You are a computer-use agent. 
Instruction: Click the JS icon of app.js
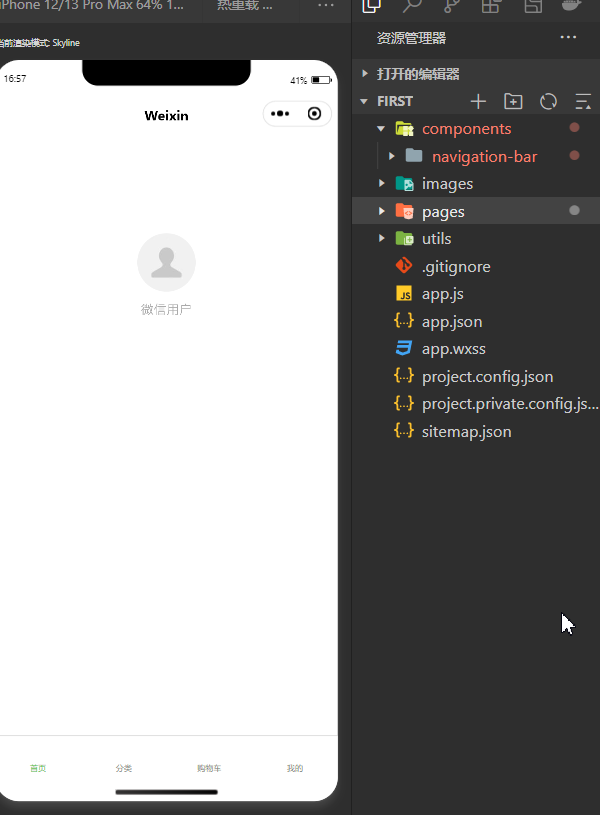pyautogui.click(x=404, y=294)
